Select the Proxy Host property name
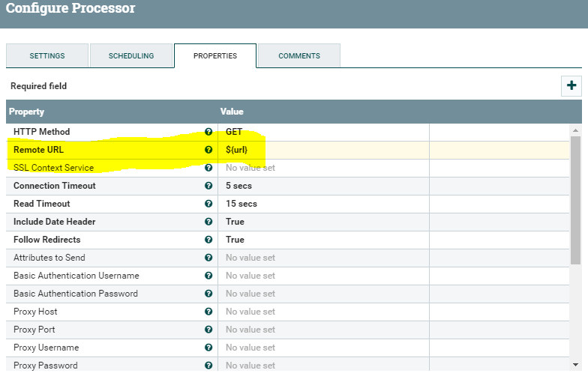 coord(36,312)
